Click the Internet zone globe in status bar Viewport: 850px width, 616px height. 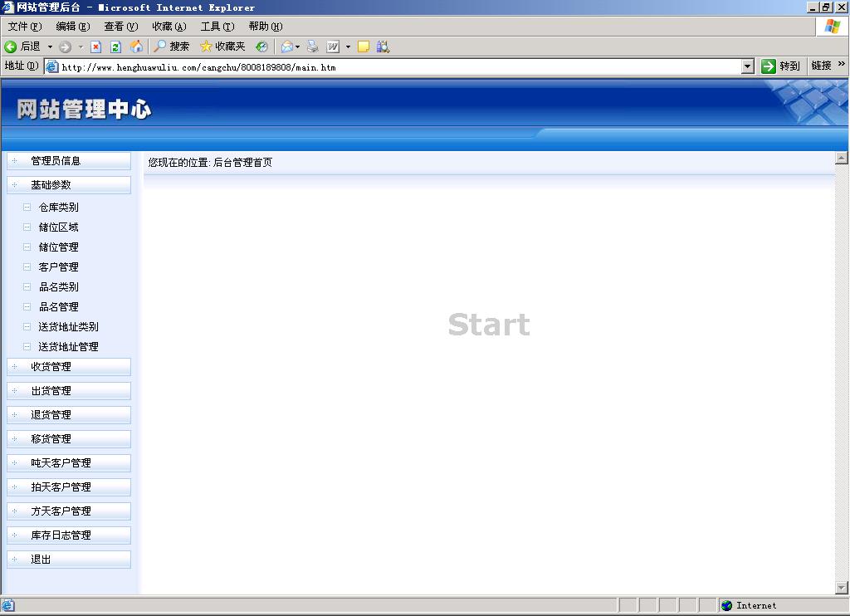pos(727,606)
